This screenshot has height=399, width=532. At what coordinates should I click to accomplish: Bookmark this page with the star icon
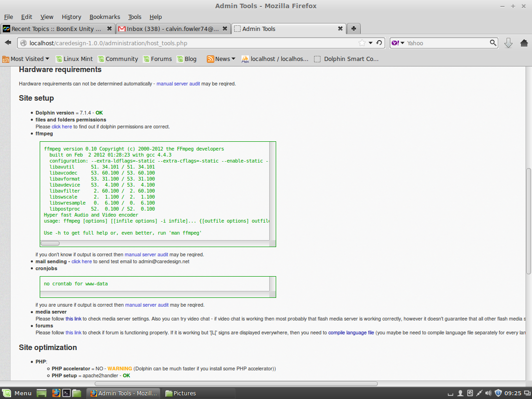(x=362, y=43)
